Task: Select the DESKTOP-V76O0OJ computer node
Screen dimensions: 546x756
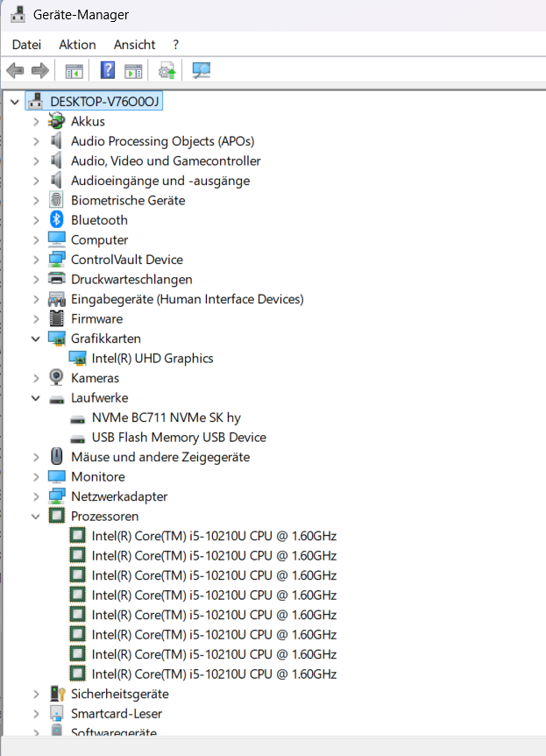Action: pyautogui.click(x=104, y=102)
